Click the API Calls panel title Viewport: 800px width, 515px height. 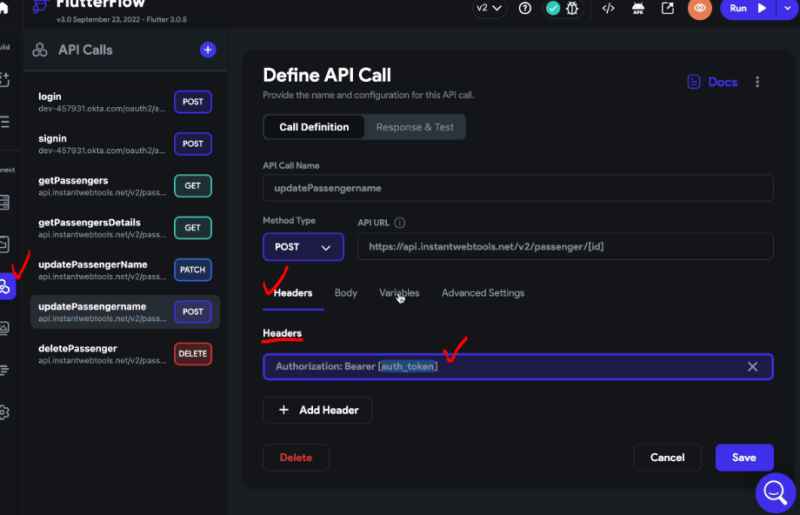(x=85, y=50)
